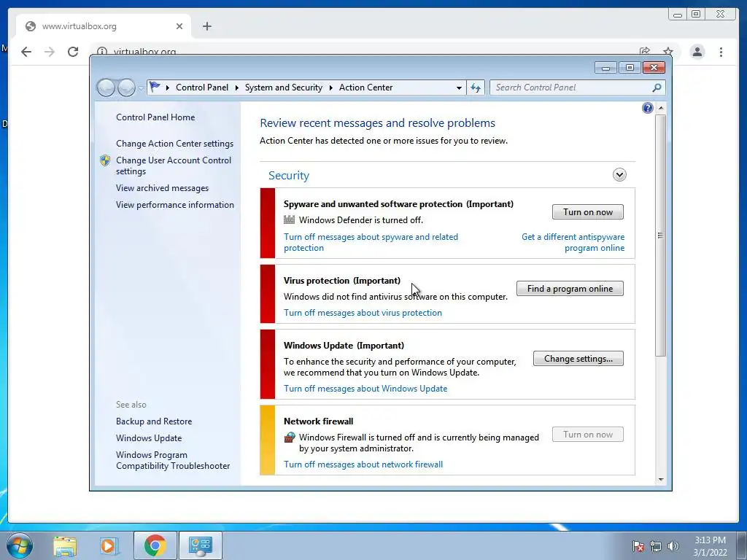Open Backup and Restore link
This screenshot has height=560, width=747.
154,421
